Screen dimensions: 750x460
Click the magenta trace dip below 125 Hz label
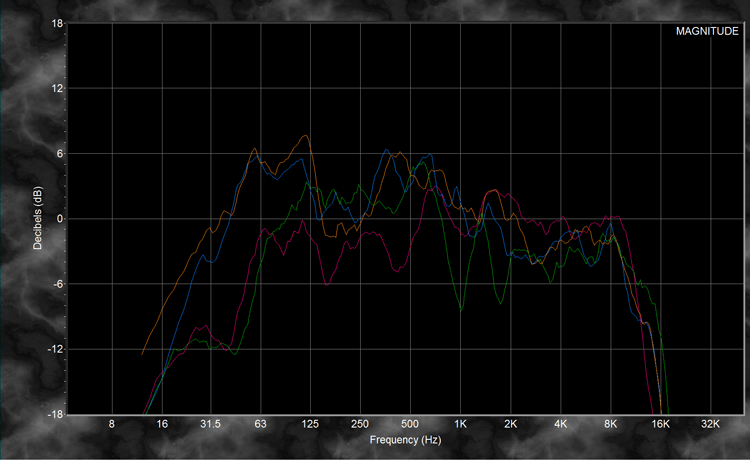point(327,285)
